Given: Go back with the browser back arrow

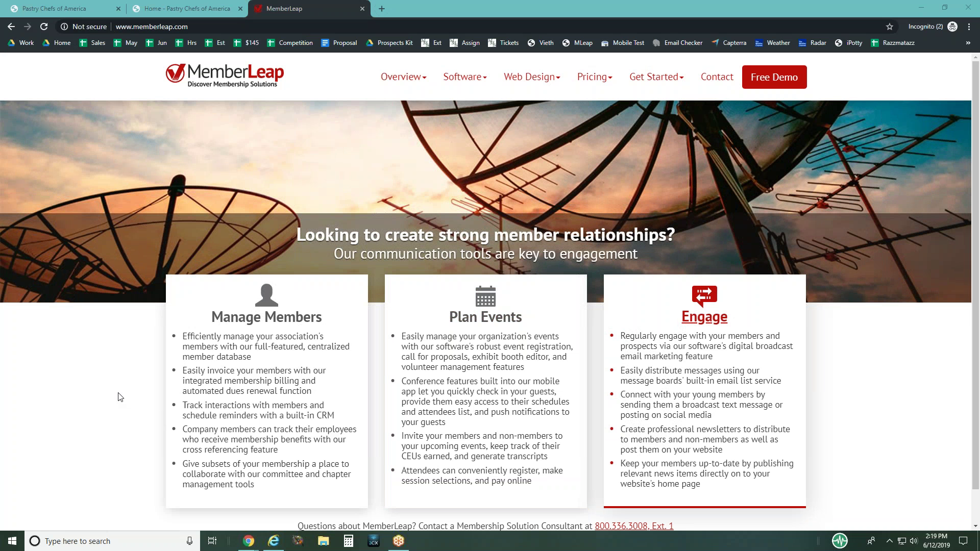Looking at the screenshot, I should [x=11, y=27].
